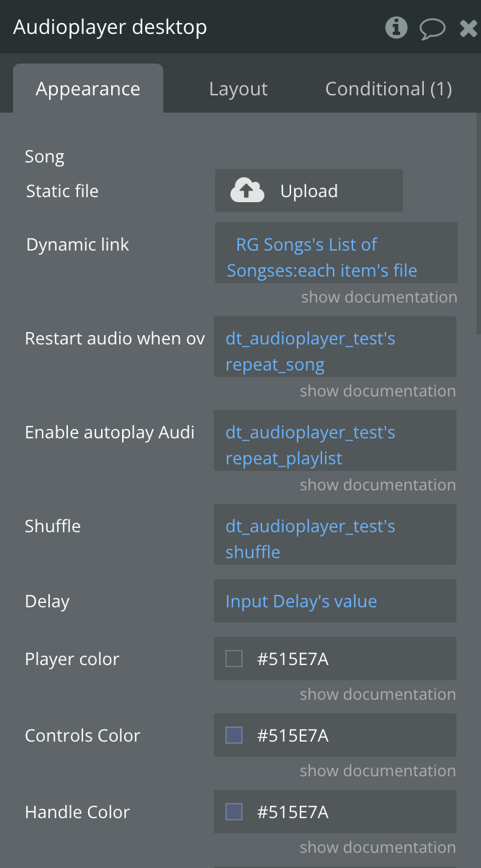Edit the Dynamic link expression
Screen dimensions: 481x868
point(337,253)
